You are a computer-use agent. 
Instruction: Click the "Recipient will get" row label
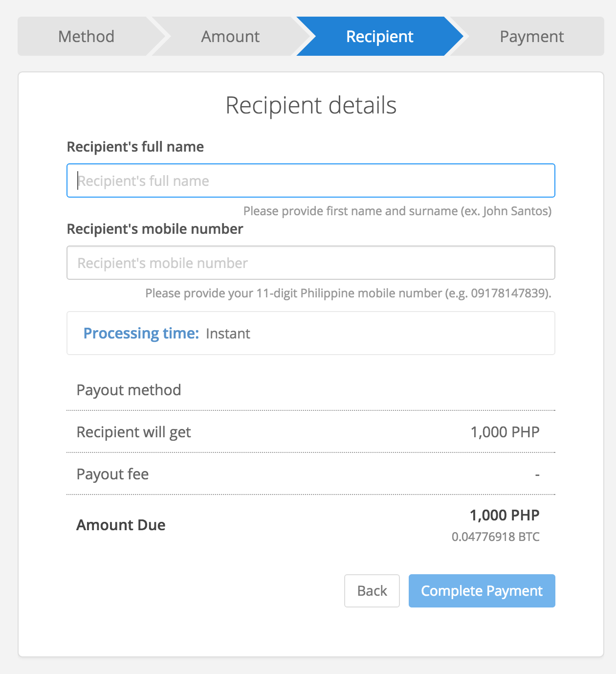click(133, 432)
